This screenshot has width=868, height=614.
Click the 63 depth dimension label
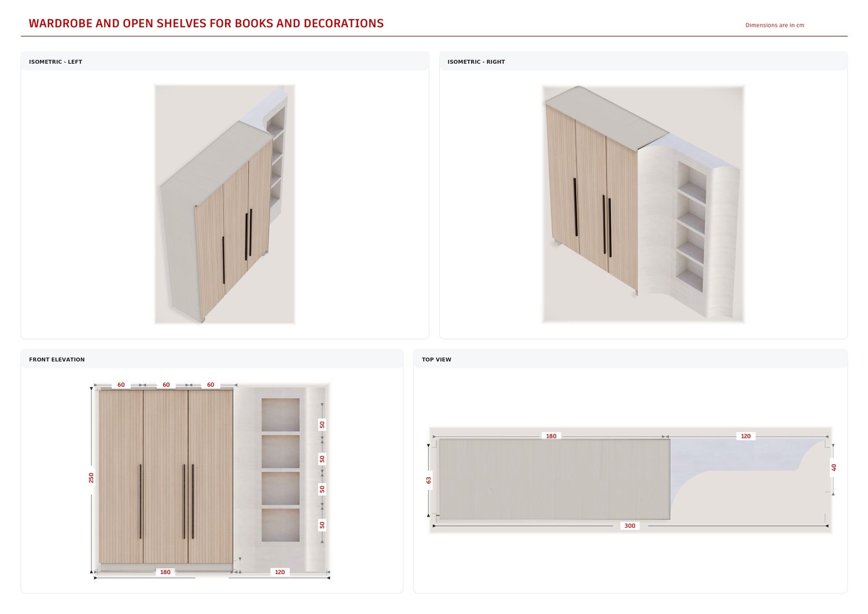pos(428,480)
